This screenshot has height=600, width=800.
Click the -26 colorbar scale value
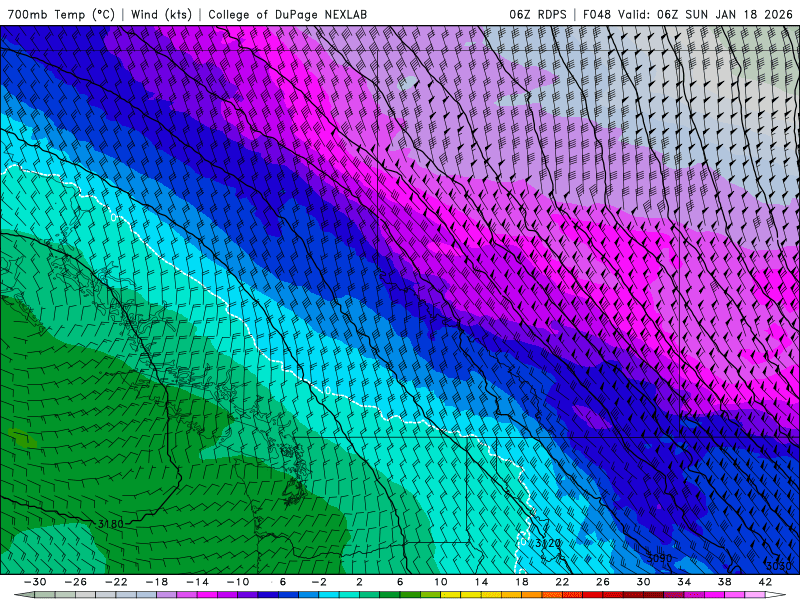click(x=76, y=582)
